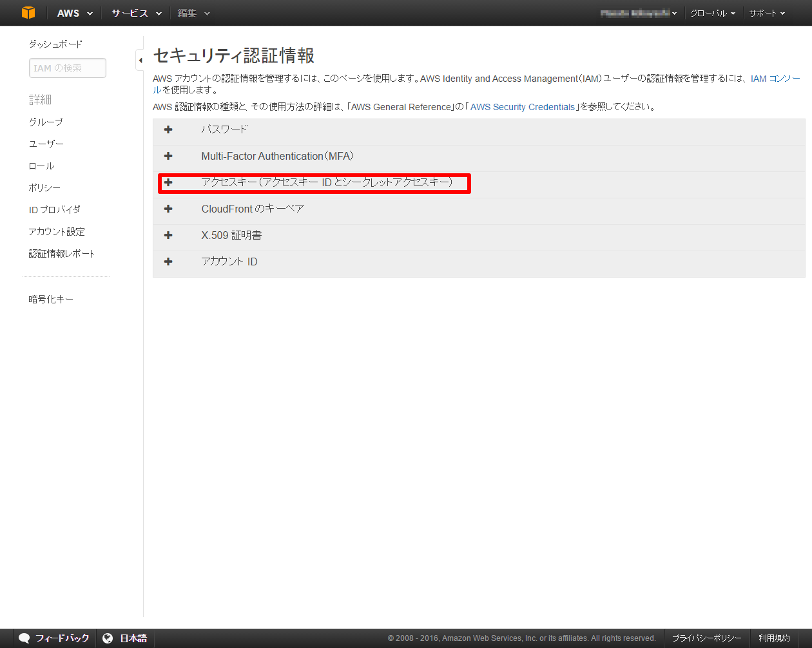Click the globe language icon

click(108, 638)
